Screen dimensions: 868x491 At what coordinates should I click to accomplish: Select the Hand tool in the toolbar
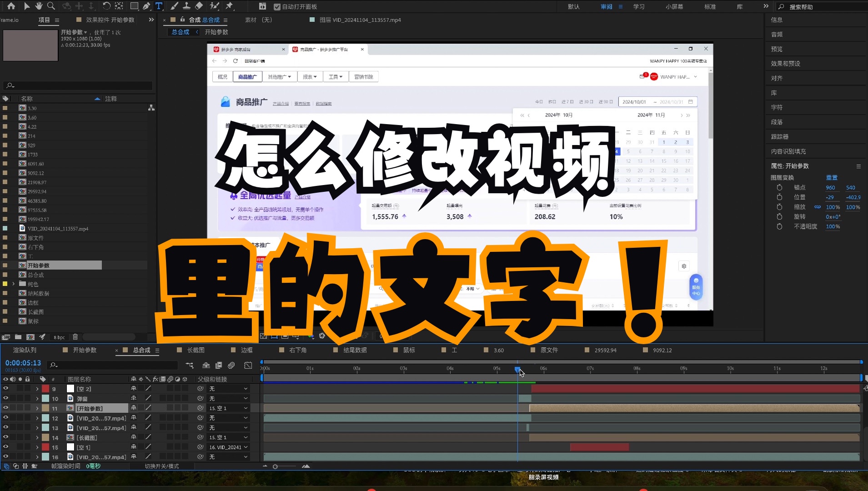39,6
